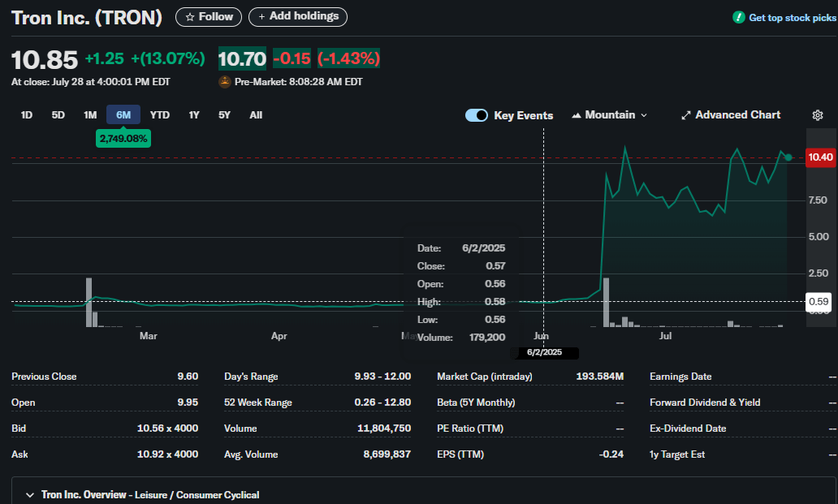Follow Tron Inc. stock
Viewport: 838px width, 504px height.
pos(209,17)
